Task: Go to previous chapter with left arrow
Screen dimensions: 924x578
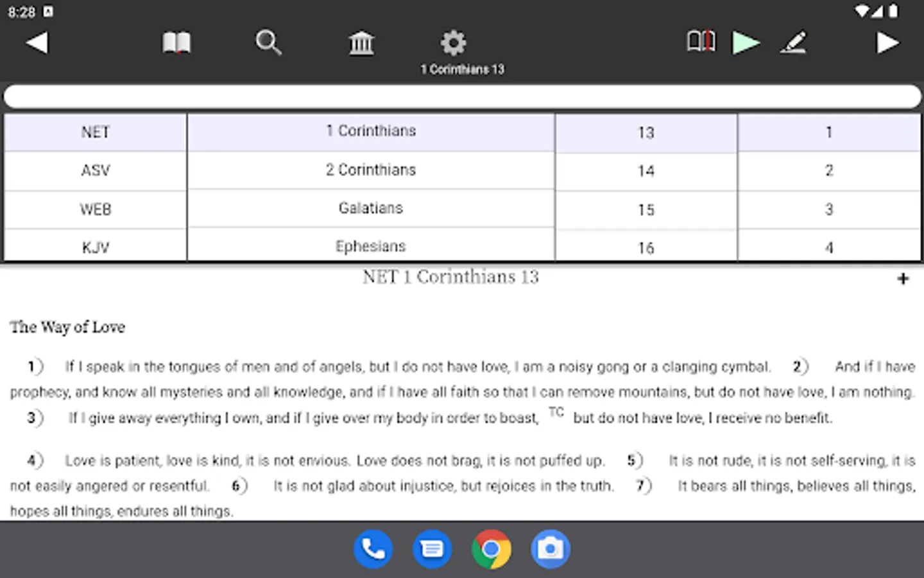Action: 37,43
